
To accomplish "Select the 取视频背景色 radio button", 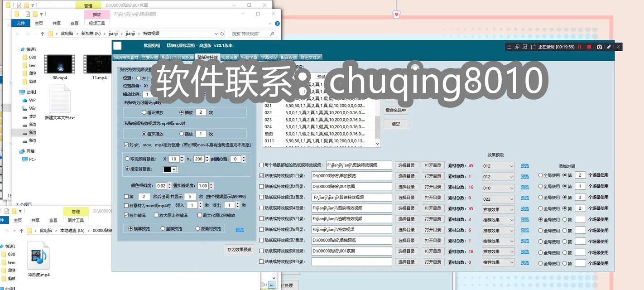I will click(x=127, y=159).
